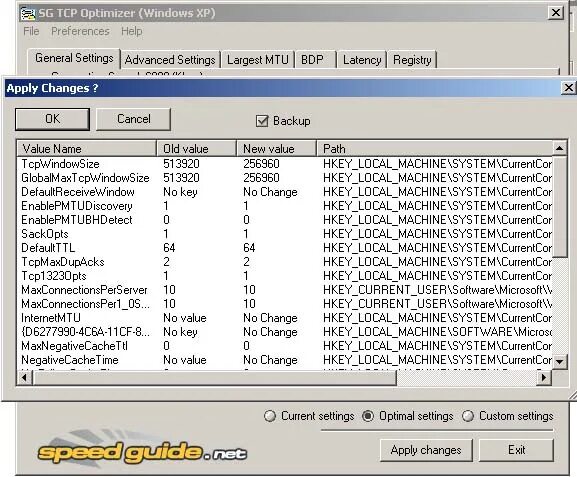Select the NegativeCacheTime row

click(x=284, y=360)
